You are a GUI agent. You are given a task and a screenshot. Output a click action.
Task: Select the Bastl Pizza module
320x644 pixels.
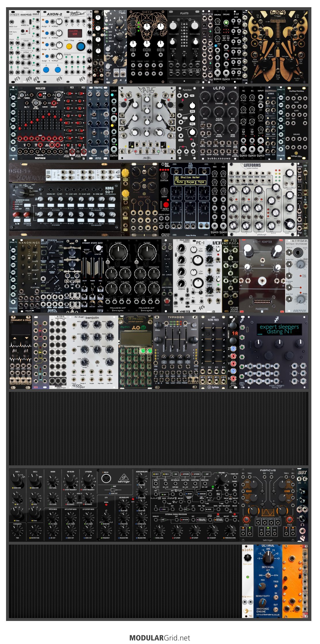click(x=52, y=276)
